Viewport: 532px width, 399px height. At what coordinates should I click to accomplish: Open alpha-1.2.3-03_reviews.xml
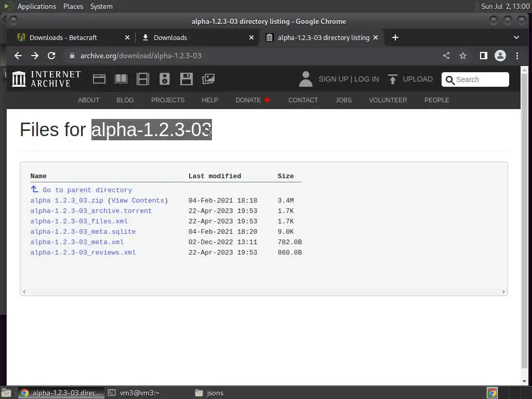(x=83, y=252)
